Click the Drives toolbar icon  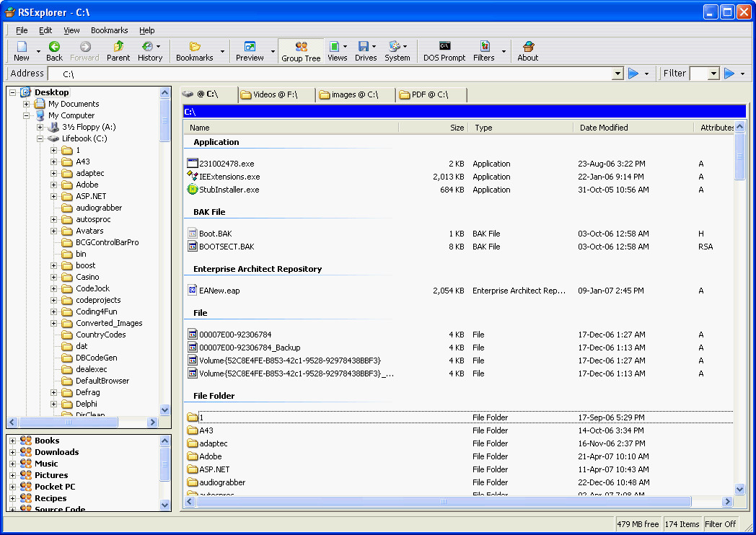(x=363, y=46)
